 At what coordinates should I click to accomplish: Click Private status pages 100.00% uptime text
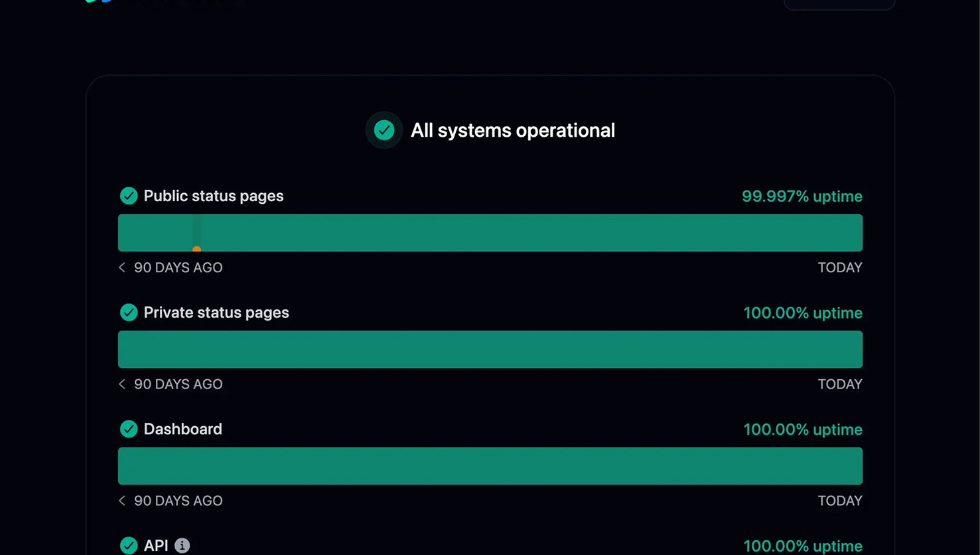(803, 313)
